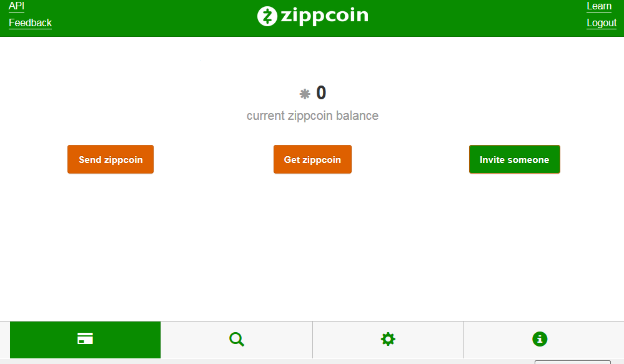Select the wallet card icon
Viewport: 624px width, 364px height.
(x=85, y=339)
